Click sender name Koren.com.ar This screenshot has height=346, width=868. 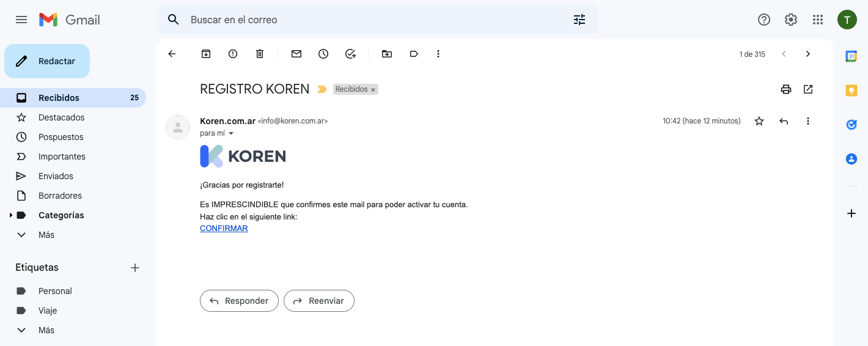click(227, 121)
